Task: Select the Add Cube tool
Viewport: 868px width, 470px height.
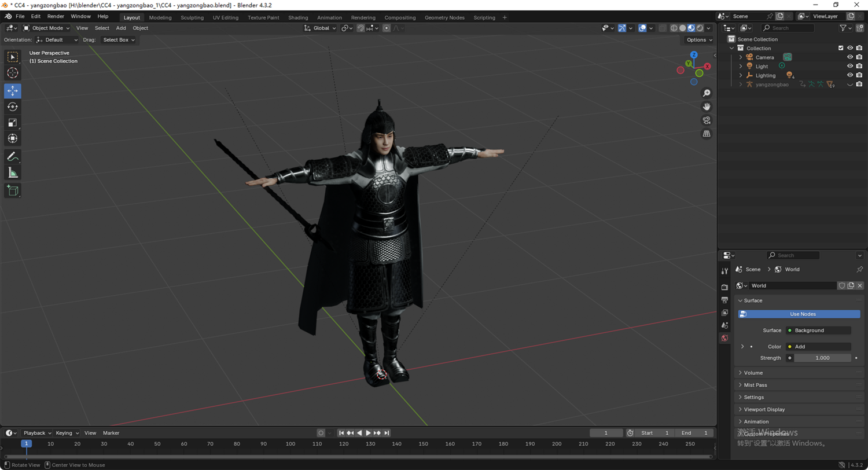Action: tap(13, 190)
